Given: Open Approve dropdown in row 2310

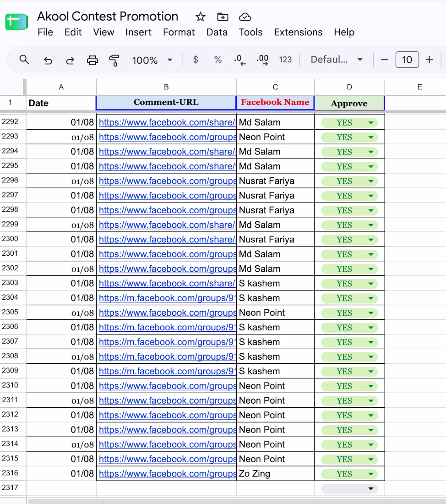Looking at the screenshot, I should [x=371, y=386].
